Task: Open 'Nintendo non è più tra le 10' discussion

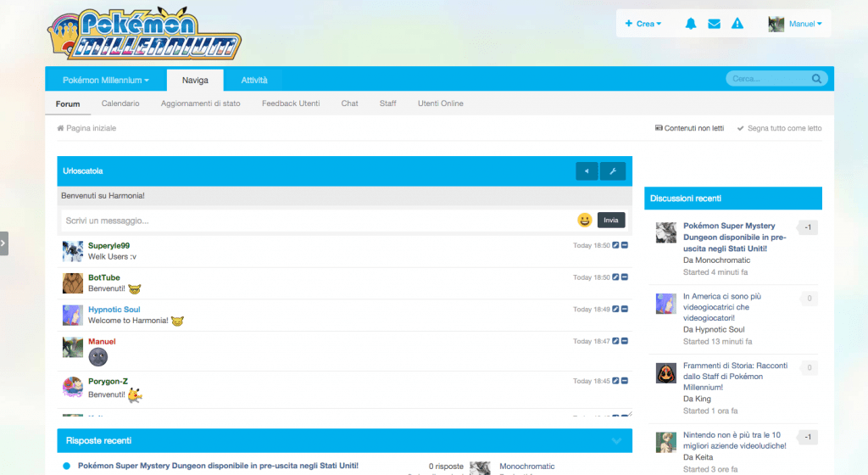Action: coord(735,440)
